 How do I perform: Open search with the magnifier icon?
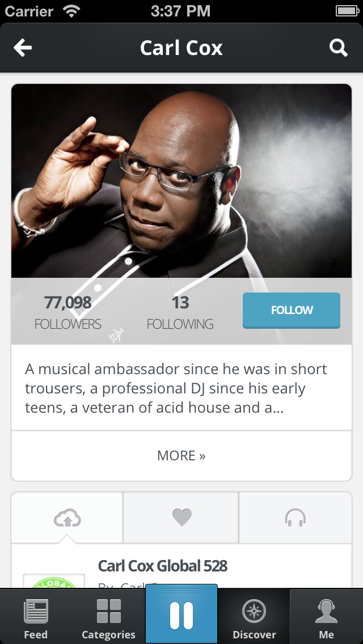[339, 48]
